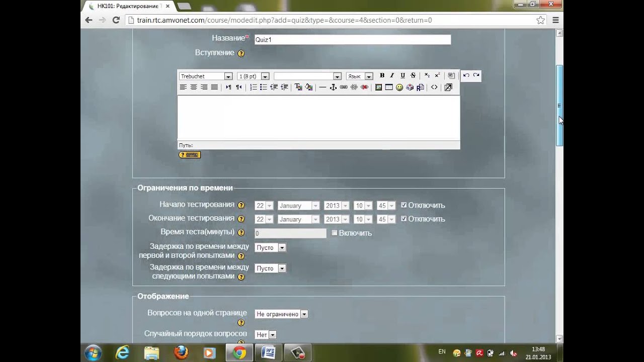
Task: Insert a table into the editor
Action: (x=389, y=87)
